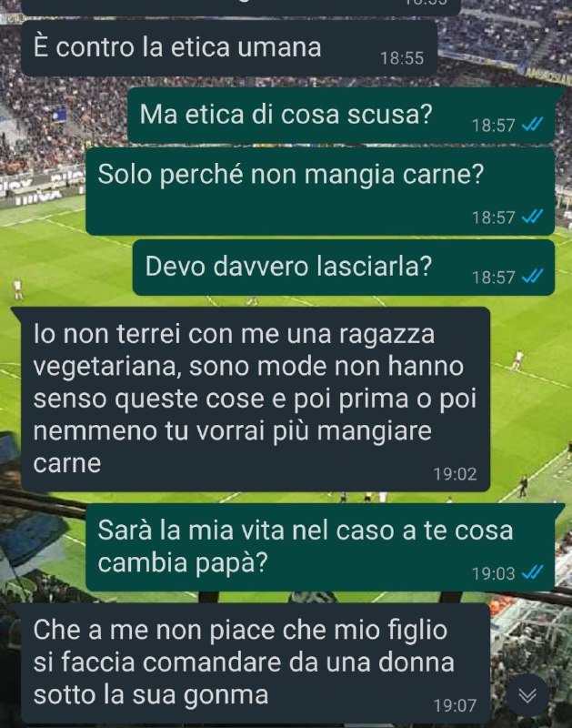Select message 'Solo perché non mangia carne?'

320,191
